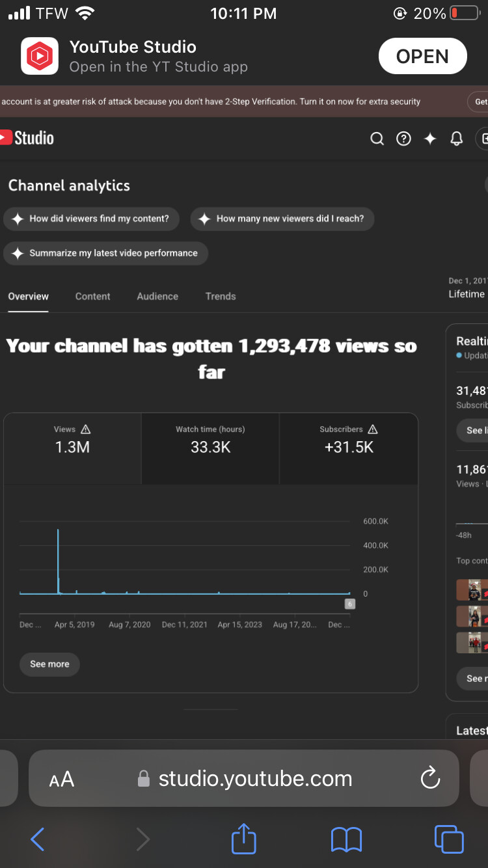The width and height of the screenshot is (488, 868).
Task: Click the 'Dec 11, 2021' axis label
Action: 185,625
